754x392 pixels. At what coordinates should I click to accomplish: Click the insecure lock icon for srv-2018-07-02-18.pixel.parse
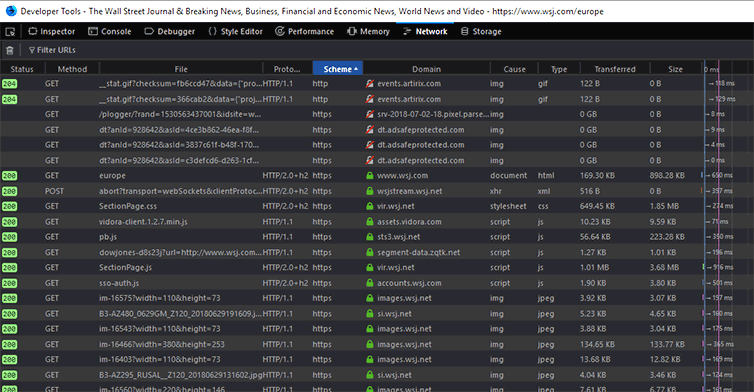click(369, 114)
